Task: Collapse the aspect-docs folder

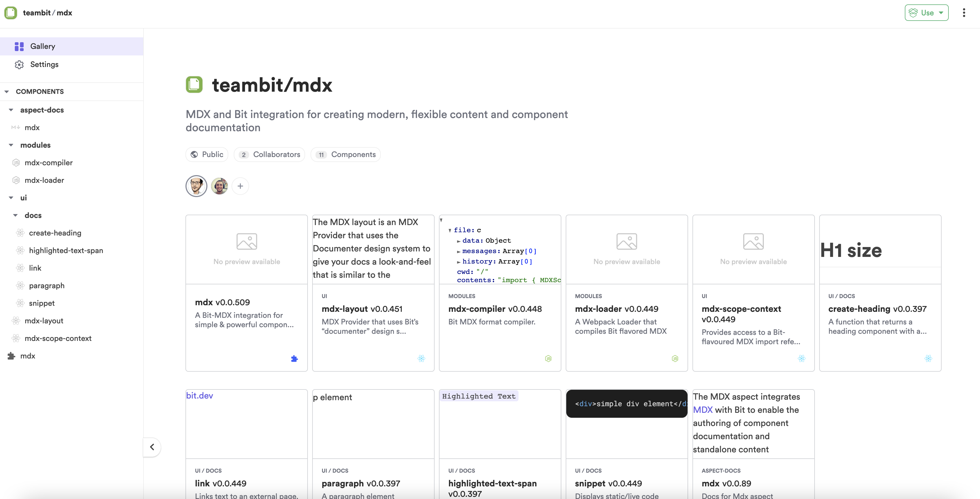Action: (x=11, y=110)
